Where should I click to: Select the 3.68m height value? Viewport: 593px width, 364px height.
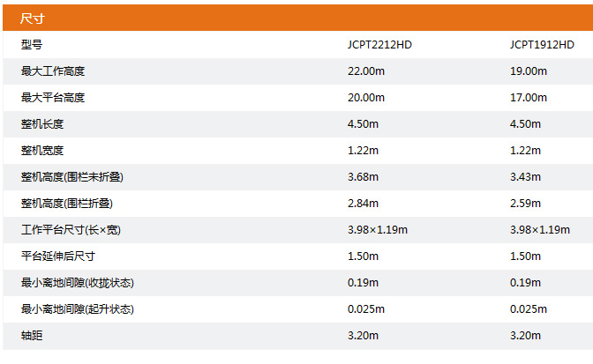pos(364,177)
